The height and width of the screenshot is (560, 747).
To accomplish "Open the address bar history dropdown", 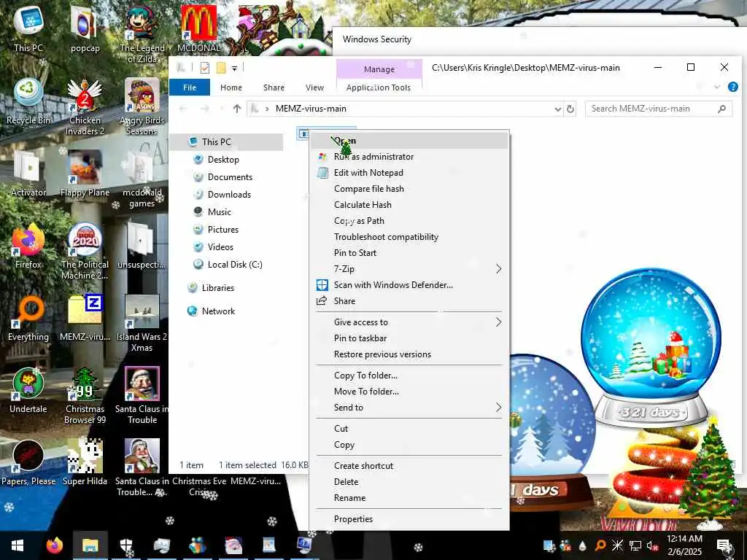I will pyautogui.click(x=558, y=109).
